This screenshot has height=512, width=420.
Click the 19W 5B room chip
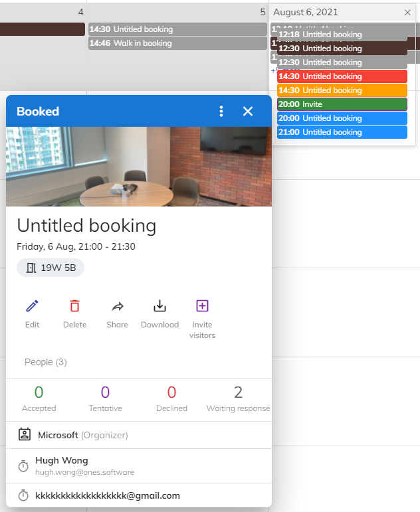coord(51,268)
